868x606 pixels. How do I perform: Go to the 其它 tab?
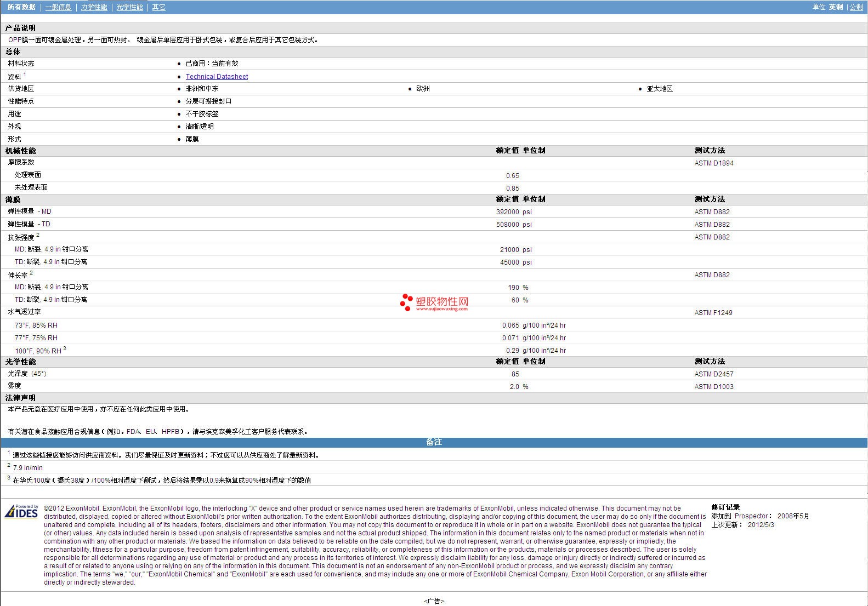coord(158,7)
